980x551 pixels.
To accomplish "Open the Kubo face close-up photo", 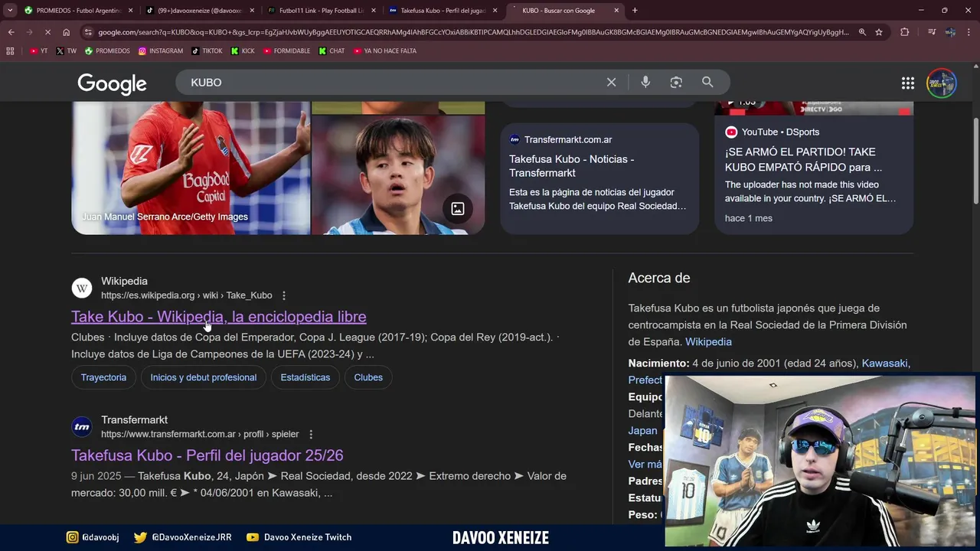I will (398, 175).
